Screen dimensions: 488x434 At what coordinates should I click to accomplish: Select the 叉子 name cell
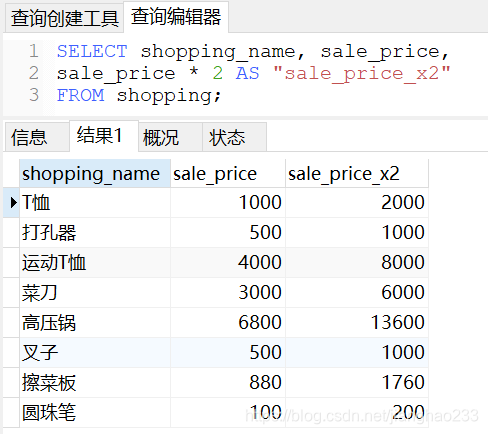[x=95, y=352]
